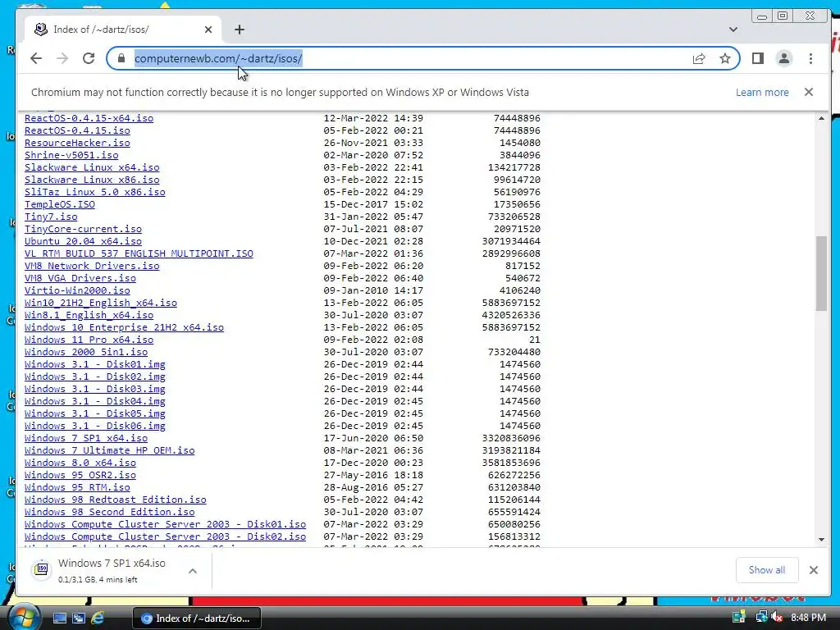This screenshot has width=840, height=630.
Task: Open Slackware_Linux_x64.iso link
Action: pos(92,167)
